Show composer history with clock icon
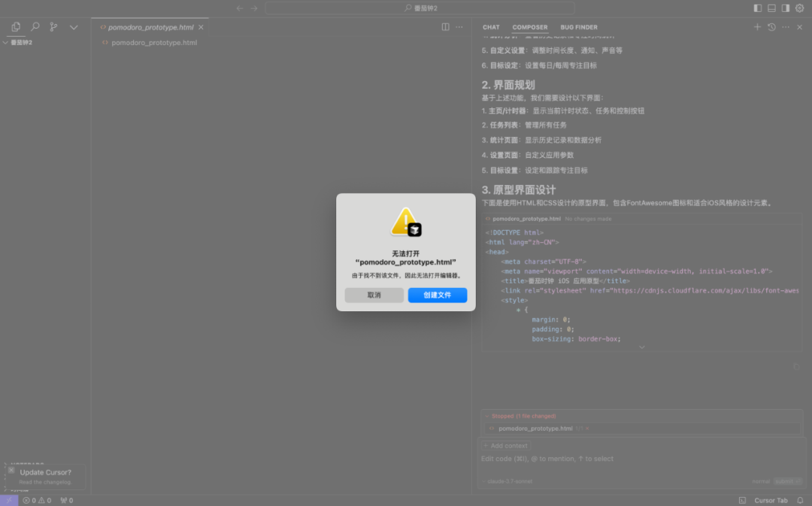 (771, 27)
